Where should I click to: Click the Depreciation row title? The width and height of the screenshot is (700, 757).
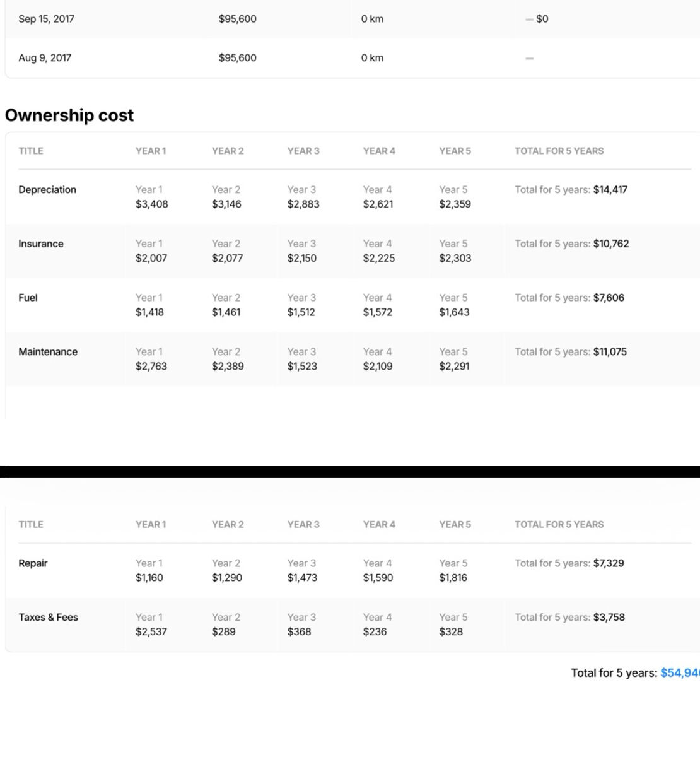[47, 189]
